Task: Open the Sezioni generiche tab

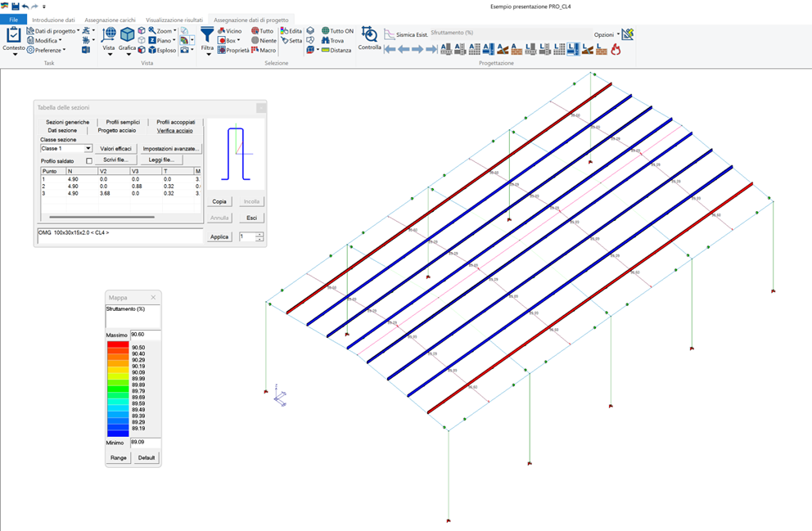Action: [x=67, y=122]
